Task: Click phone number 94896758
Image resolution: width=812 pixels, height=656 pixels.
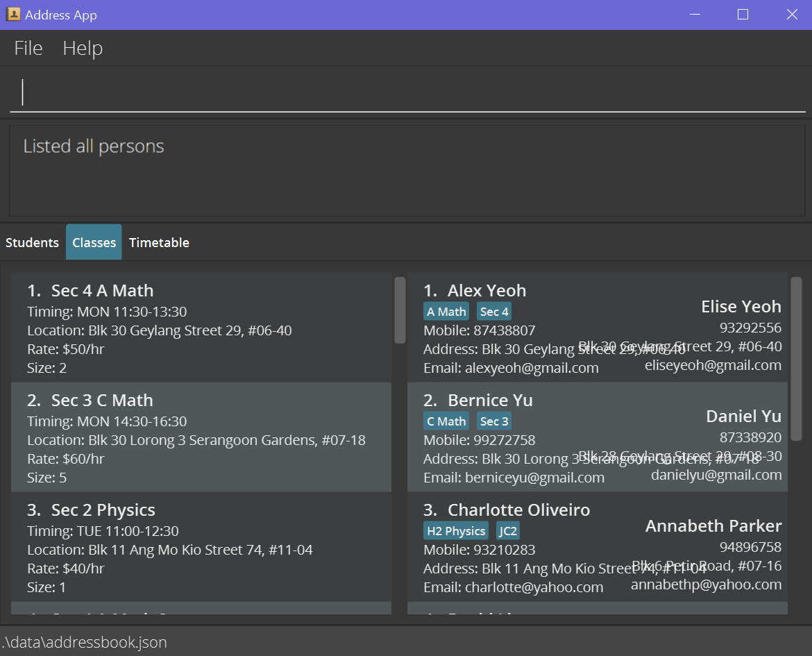Action: tap(750, 547)
